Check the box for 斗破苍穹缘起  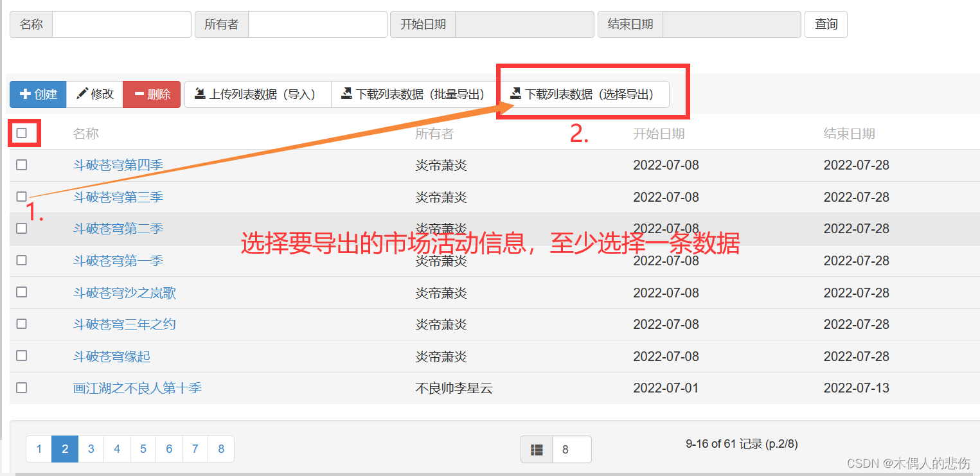click(22, 356)
